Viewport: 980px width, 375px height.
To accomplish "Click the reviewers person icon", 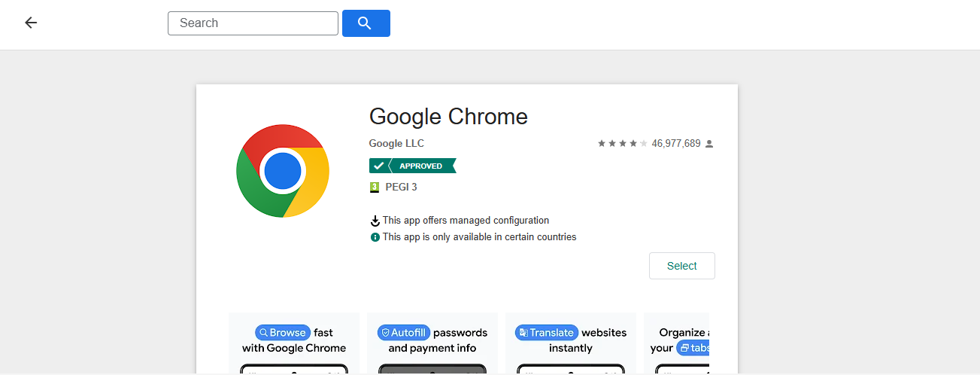I will click(709, 143).
